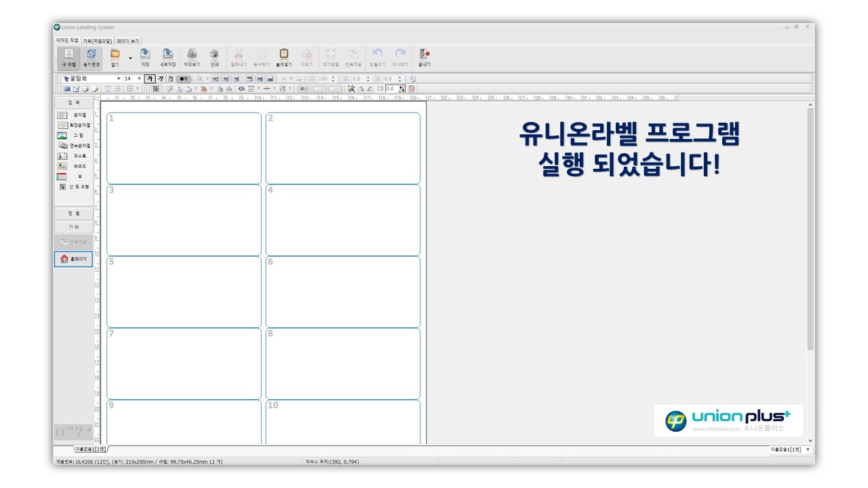The image size is (868, 488).
Task: Toggle bold 가 text formatting
Action: (x=150, y=79)
